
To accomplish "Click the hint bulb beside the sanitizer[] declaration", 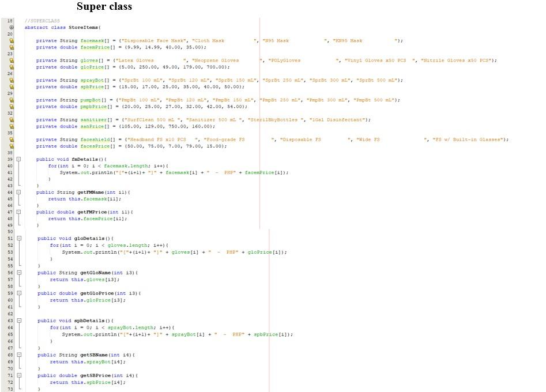I will pos(12,120).
